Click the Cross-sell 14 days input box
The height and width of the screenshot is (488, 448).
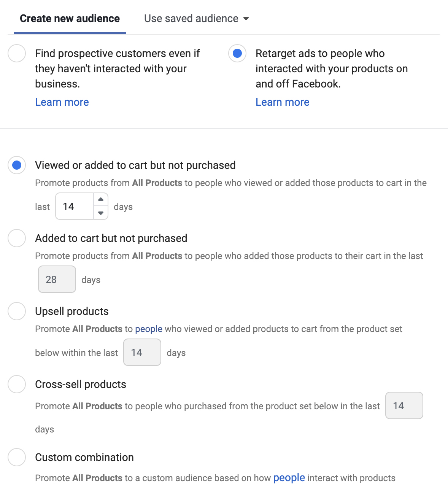point(404,406)
